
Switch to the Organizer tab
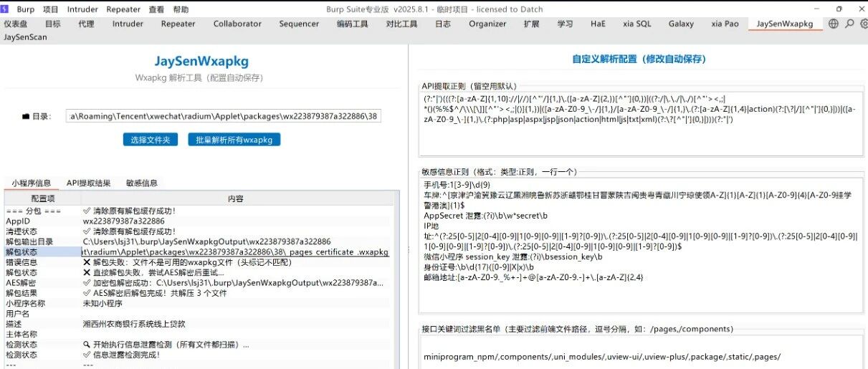tap(487, 24)
